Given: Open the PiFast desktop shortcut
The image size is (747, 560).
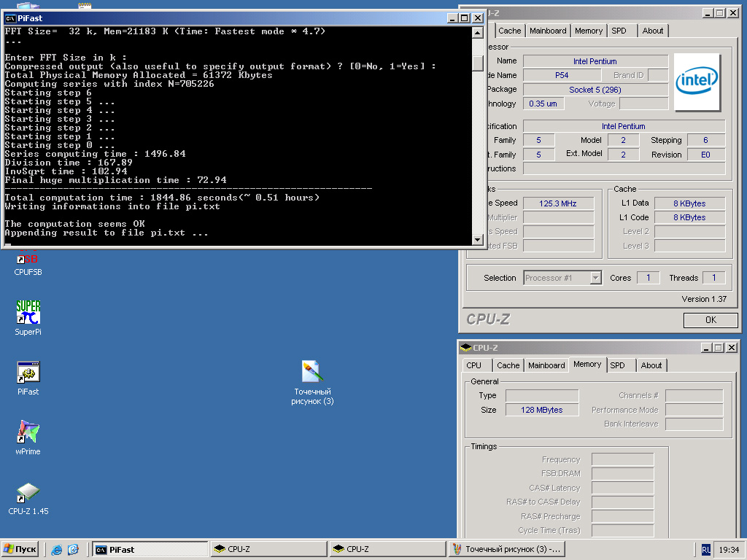Looking at the screenshot, I should coord(28,378).
